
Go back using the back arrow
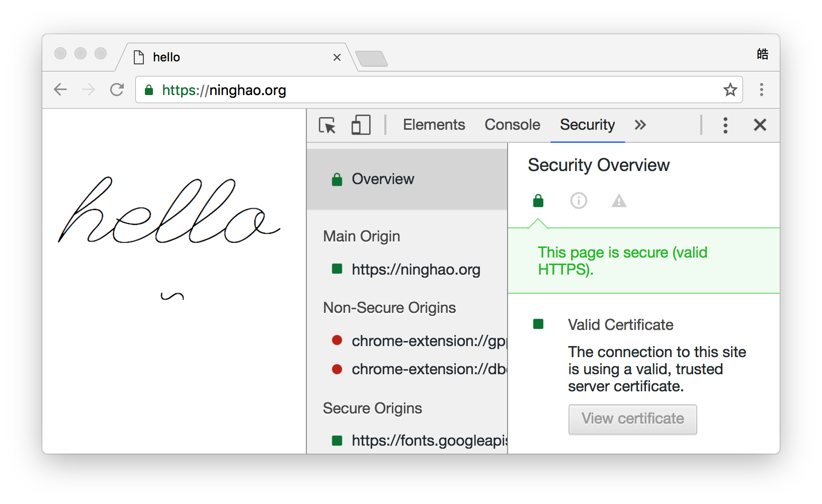coord(60,90)
